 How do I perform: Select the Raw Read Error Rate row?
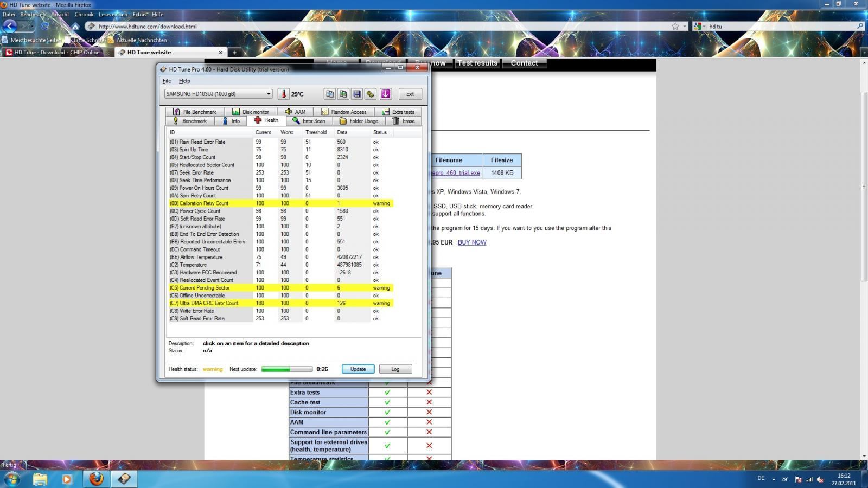pos(280,142)
